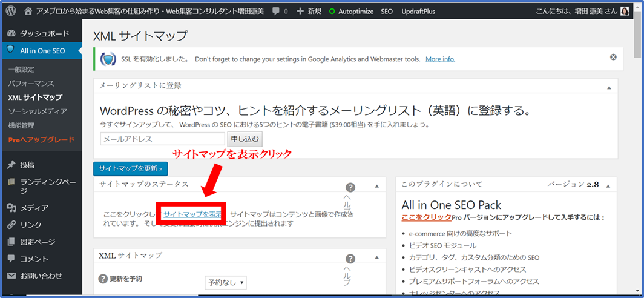Click the メールアドレス input field

pyautogui.click(x=163, y=139)
